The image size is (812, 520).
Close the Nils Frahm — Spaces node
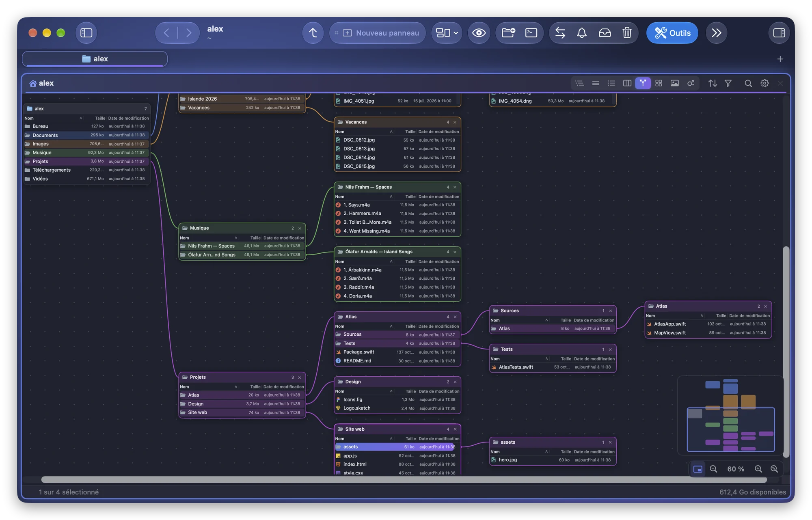[455, 187]
